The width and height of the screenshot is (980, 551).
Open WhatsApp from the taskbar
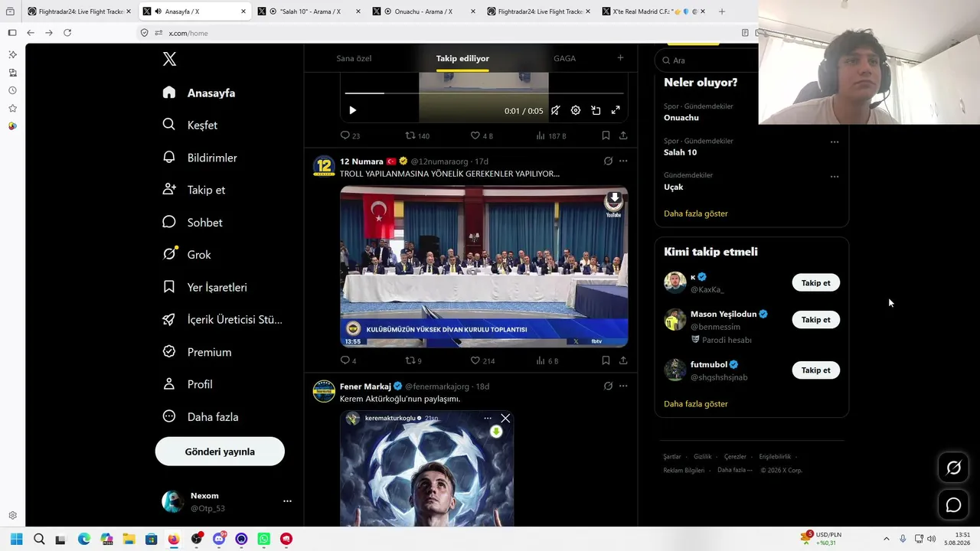(263, 539)
